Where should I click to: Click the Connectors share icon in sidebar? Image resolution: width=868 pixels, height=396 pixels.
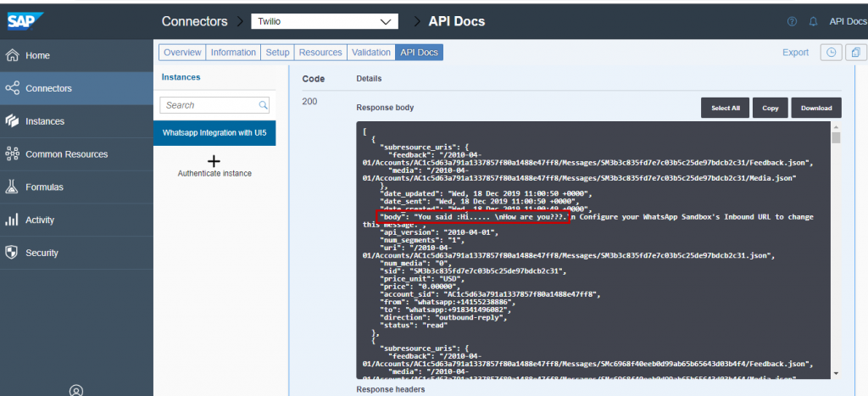click(x=12, y=88)
